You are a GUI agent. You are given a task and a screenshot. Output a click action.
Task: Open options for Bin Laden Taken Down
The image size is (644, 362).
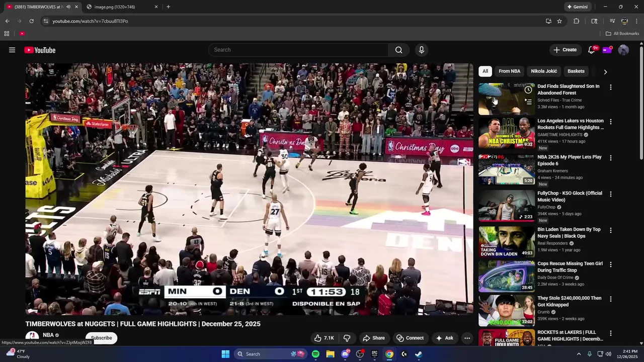(611, 230)
